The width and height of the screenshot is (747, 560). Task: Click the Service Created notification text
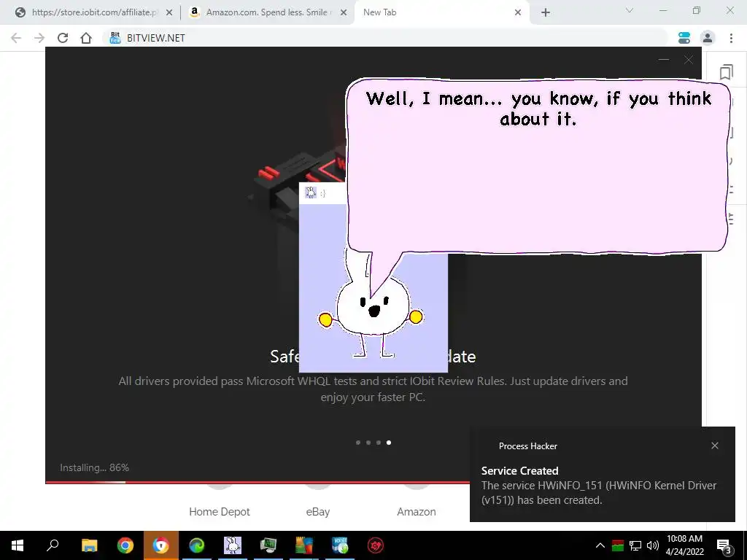click(x=519, y=471)
